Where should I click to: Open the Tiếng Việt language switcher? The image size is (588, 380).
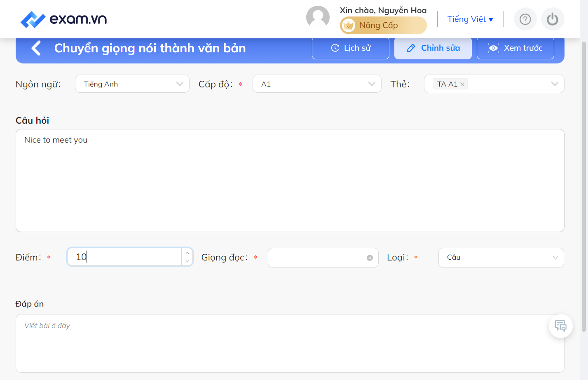point(470,19)
